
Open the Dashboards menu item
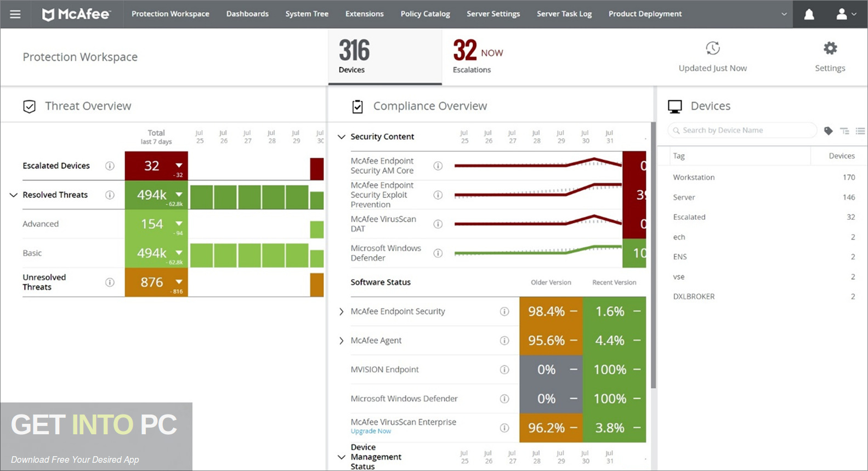coord(247,14)
